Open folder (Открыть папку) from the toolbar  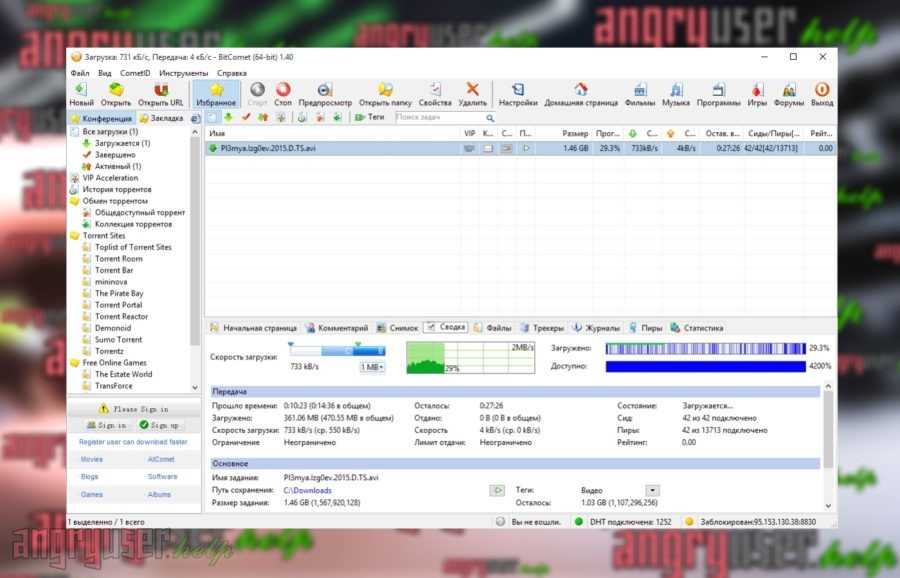coord(385,94)
